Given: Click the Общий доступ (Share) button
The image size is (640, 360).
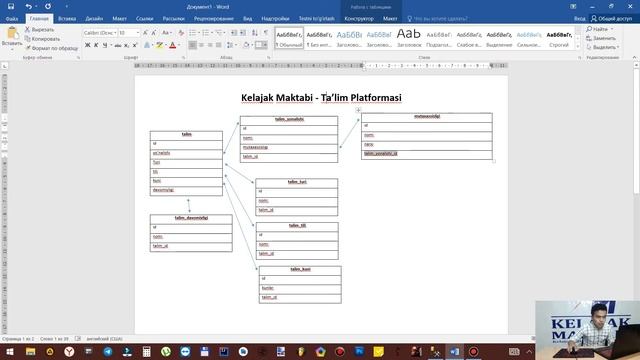Looking at the screenshot, I should coord(611,19).
